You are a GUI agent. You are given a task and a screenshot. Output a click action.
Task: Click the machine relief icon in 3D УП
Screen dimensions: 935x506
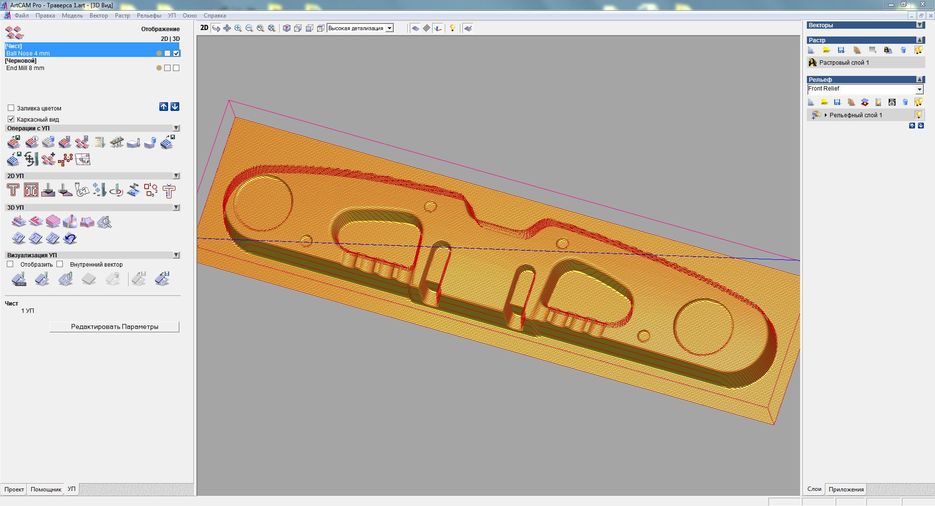(18, 222)
